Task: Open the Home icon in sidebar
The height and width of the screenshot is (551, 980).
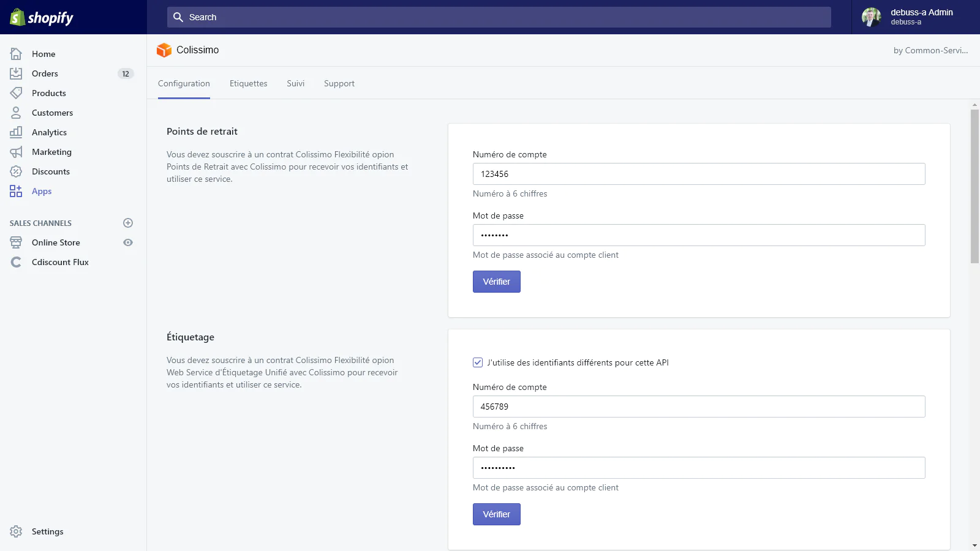Action: click(x=16, y=54)
